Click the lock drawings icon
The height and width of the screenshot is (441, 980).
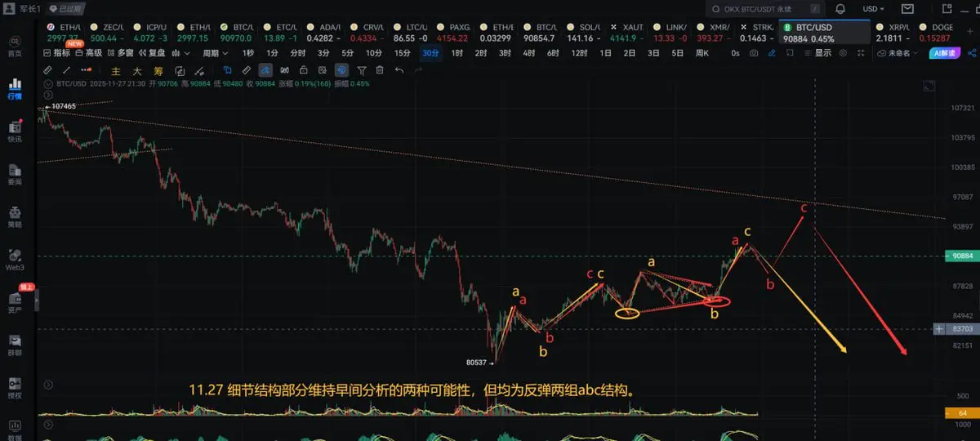(x=304, y=70)
